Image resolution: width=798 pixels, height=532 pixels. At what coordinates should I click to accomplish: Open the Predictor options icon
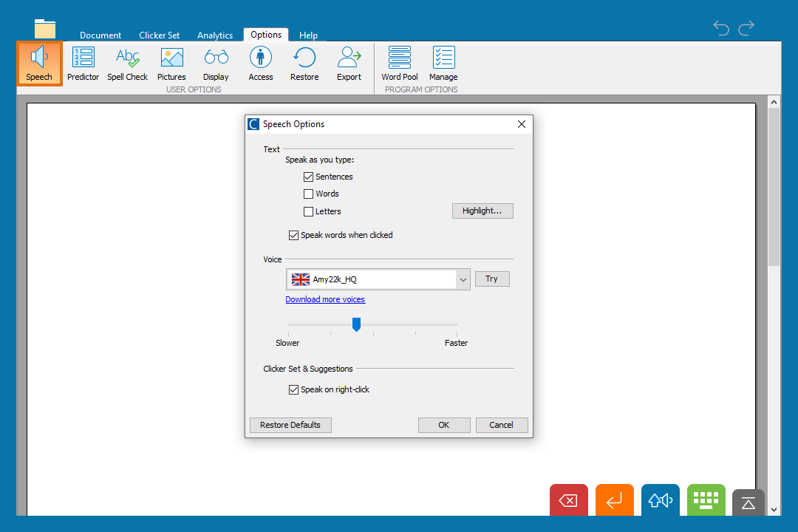(83, 64)
